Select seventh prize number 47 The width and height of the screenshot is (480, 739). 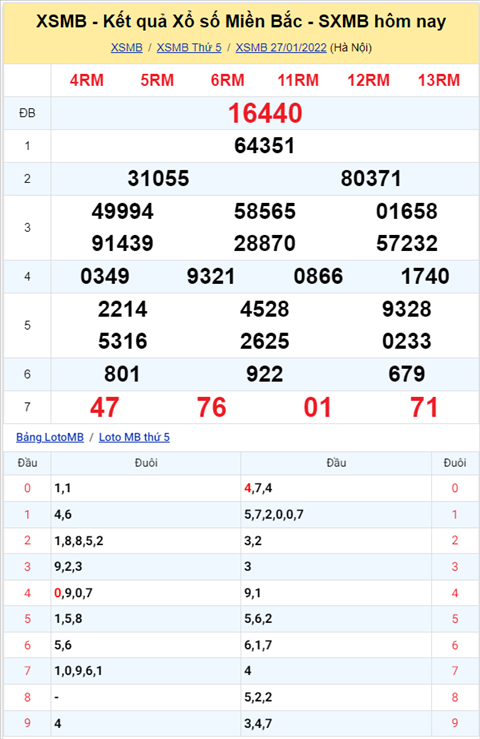coord(105,408)
